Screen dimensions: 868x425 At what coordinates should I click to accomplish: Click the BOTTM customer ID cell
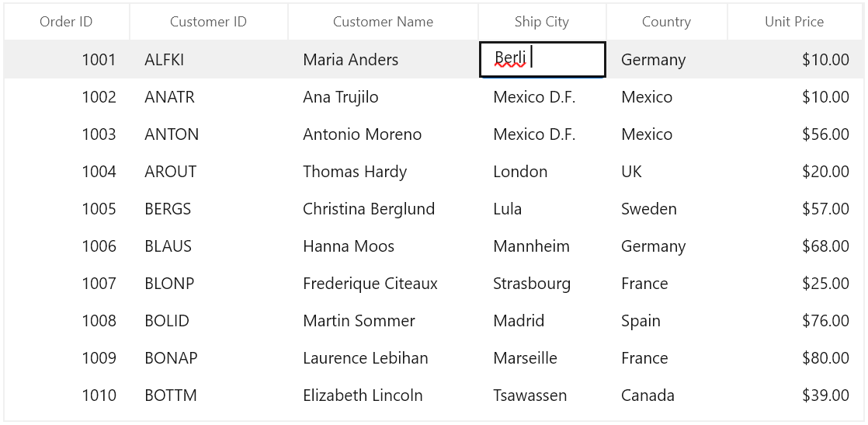coord(171,395)
